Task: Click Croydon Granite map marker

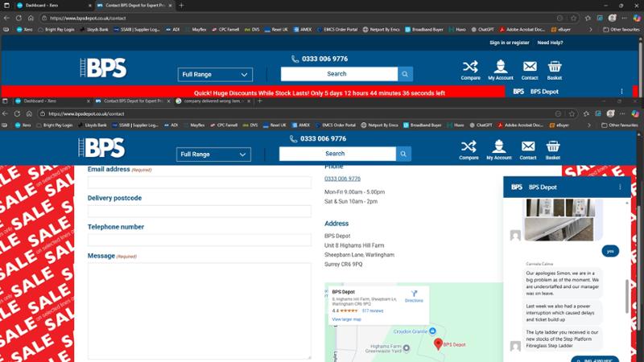Action: pos(432,331)
